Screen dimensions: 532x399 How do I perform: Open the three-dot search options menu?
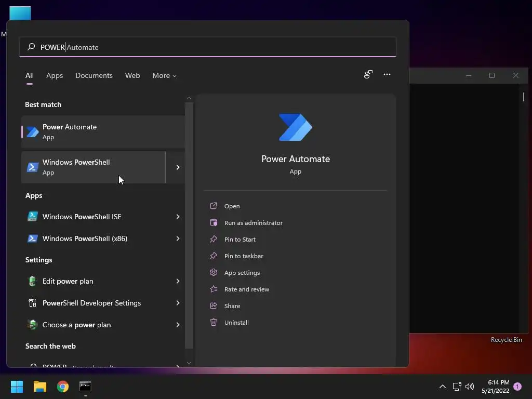(x=387, y=74)
